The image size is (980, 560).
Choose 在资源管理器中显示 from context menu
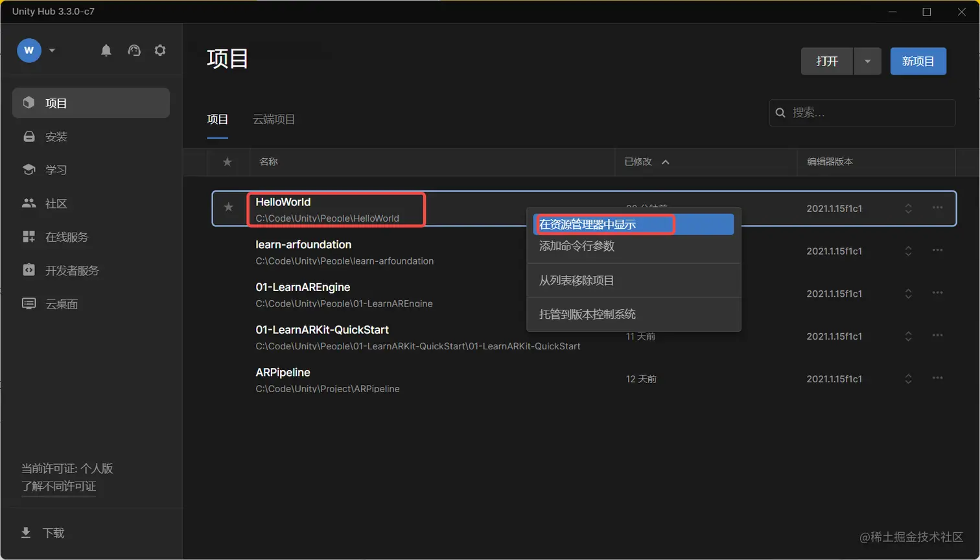(x=634, y=224)
